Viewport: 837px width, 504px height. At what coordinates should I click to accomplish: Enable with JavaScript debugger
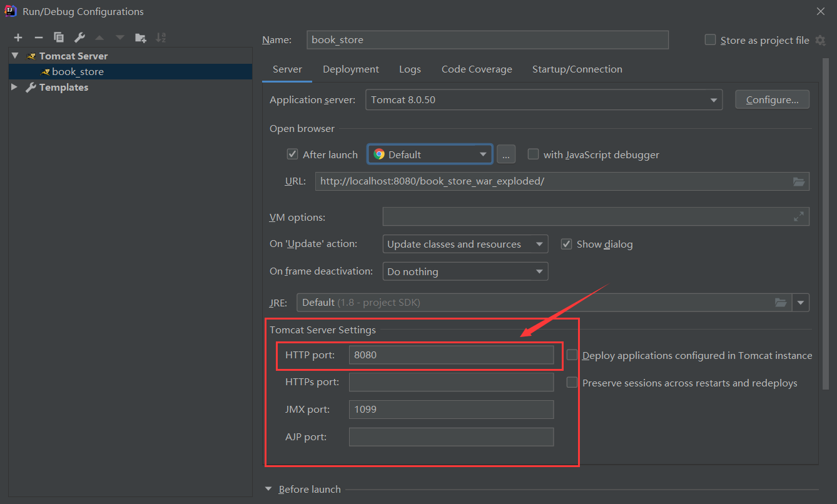(533, 154)
